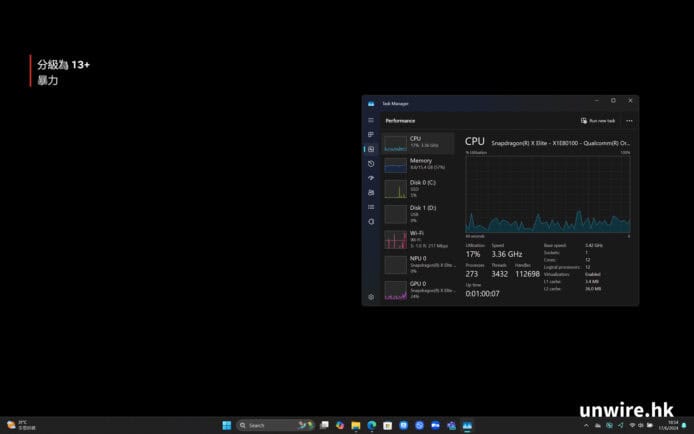Select NPU 0 in performance list
The image size is (694, 434).
pyautogui.click(x=418, y=264)
